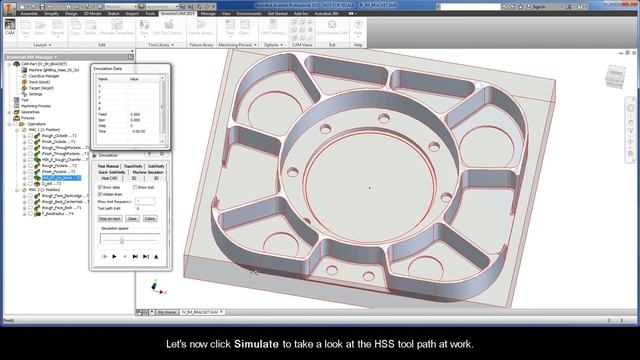Select the 3D simulation tab
Image resolution: width=640 pixels, height=360 pixels.
point(156,178)
